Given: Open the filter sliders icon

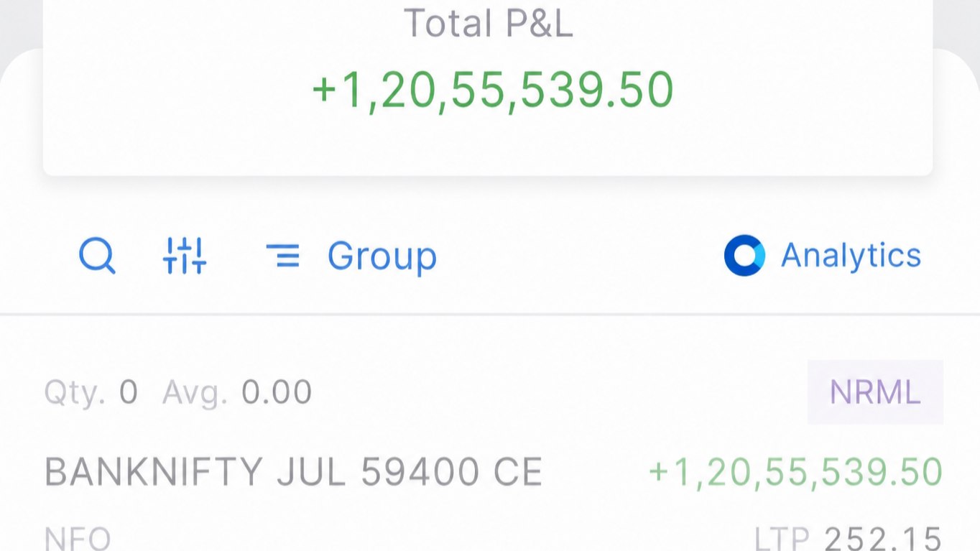Looking at the screenshot, I should pyautogui.click(x=185, y=256).
